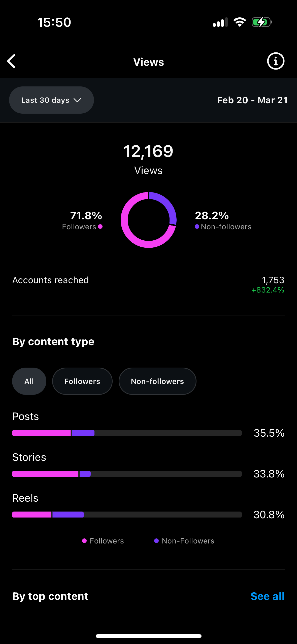Select the Followers filter chip
Viewport: 297px width, 644px height.
(82, 381)
